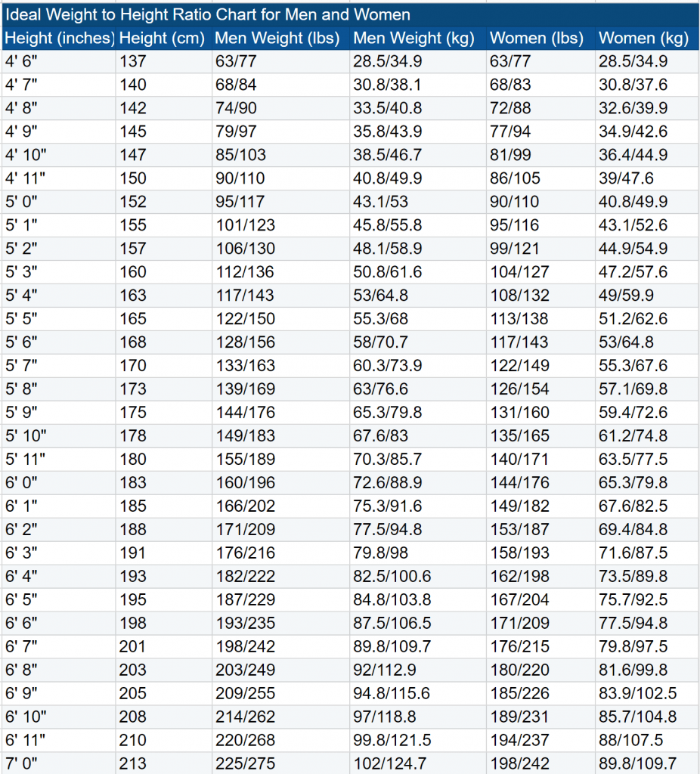Viewport: 700px width, 774px height.
Task: Select the cell showing 150 cm
Action: point(164,178)
